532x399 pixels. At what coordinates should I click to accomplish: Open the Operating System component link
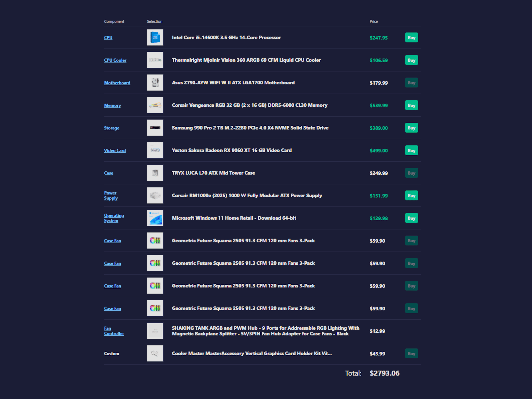pos(114,218)
